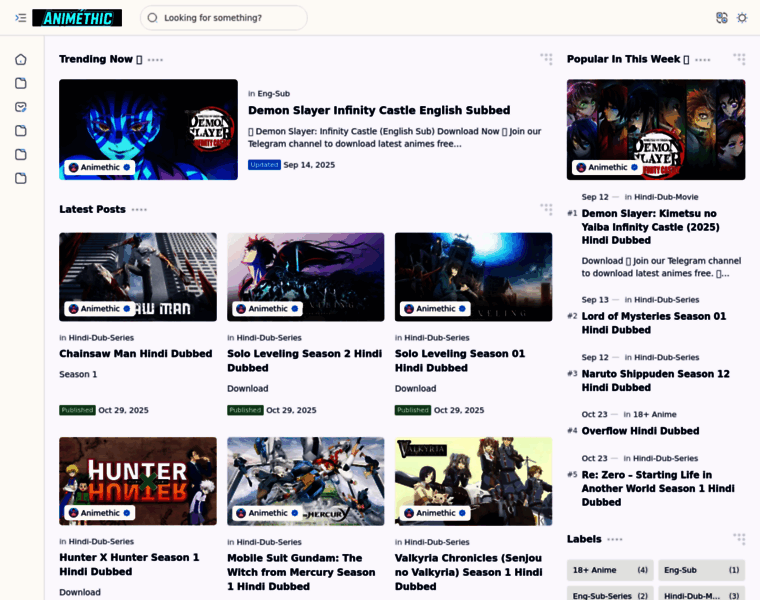Click Hindi-Dub-Series label above Hunter X Hunter
The image size is (760, 600).
point(101,542)
